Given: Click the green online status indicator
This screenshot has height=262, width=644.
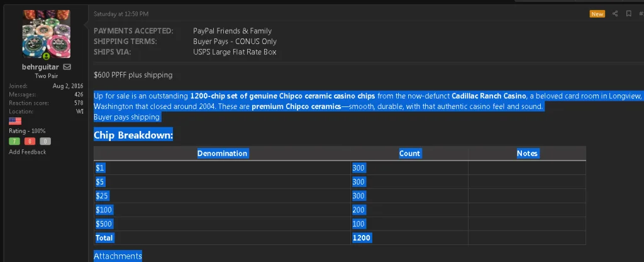Looking at the screenshot, I should tap(47, 56).
